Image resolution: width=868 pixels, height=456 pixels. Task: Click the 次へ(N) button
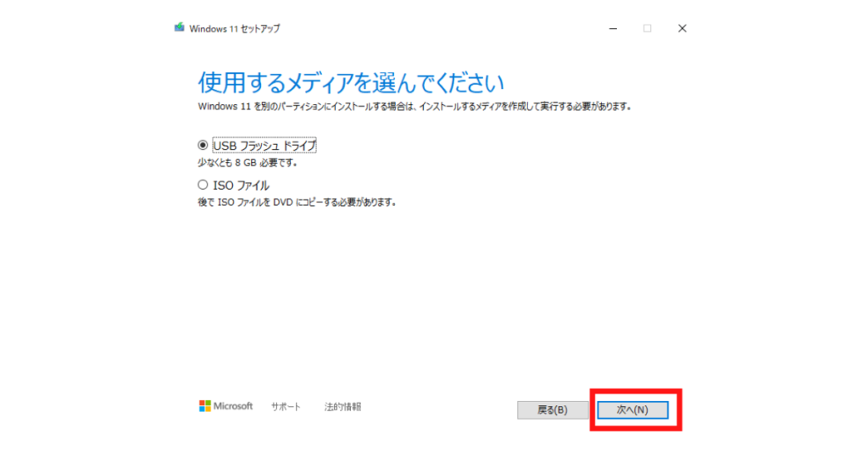pos(632,410)
